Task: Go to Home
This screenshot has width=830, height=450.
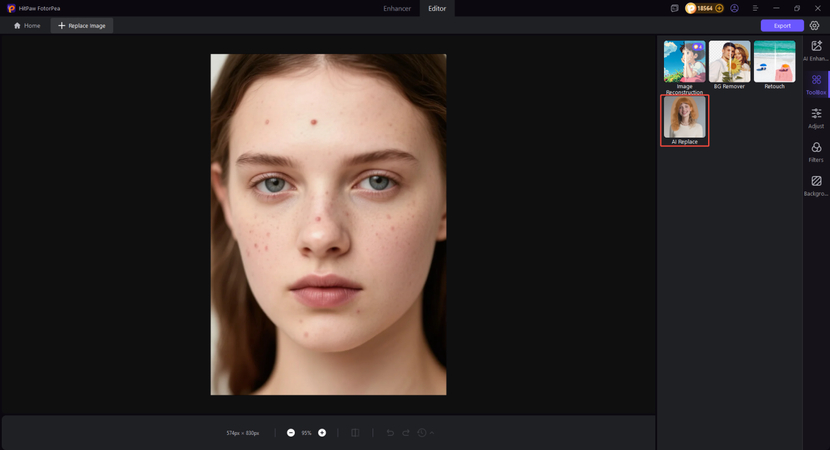Action: (x=27, y=25)
